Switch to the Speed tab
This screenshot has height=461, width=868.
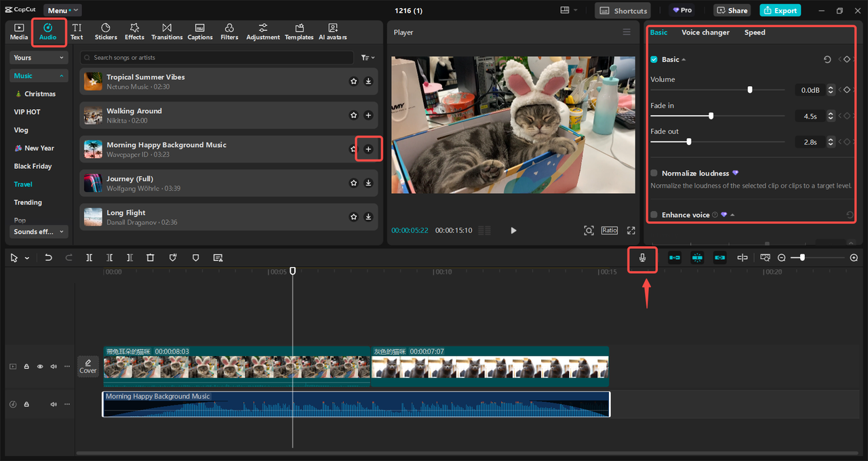pyautogui.click(x=755, y=33)
